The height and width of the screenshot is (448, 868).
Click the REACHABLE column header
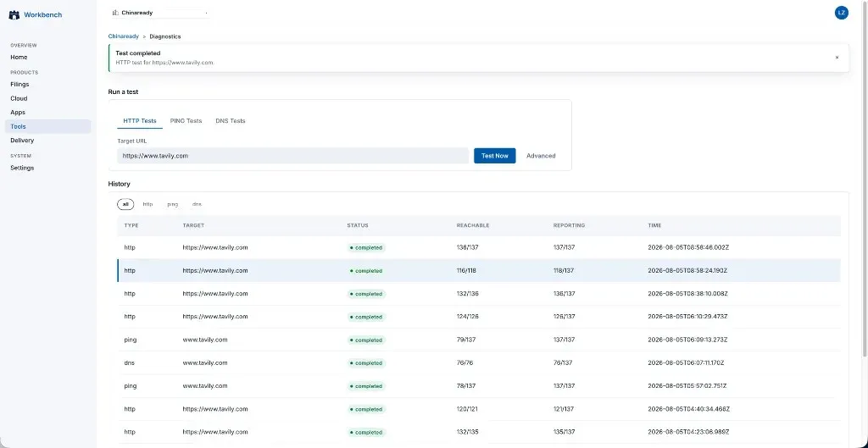point(473,225)
